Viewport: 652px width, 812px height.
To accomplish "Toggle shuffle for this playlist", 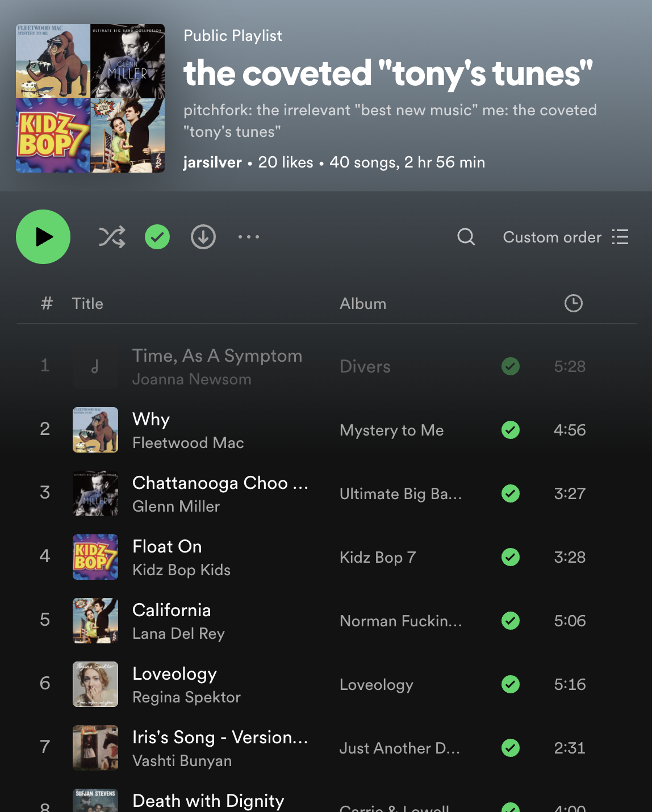I will [112, 237].
